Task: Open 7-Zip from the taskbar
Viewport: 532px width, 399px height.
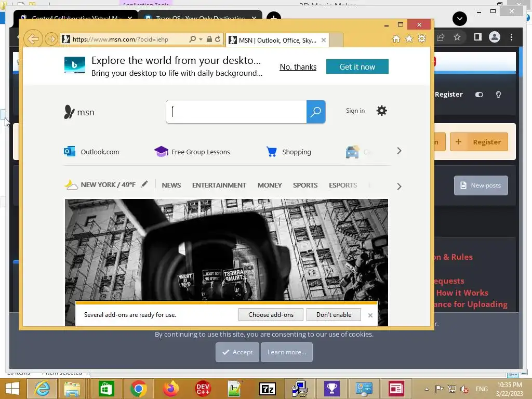Action: (x=268, y=389)
